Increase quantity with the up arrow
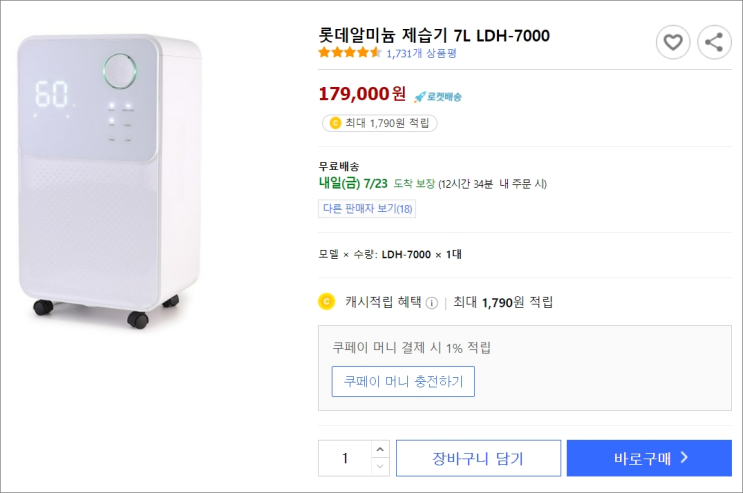Screen dimensions: 743x493 pyautogui.click(x=379, y=449)
